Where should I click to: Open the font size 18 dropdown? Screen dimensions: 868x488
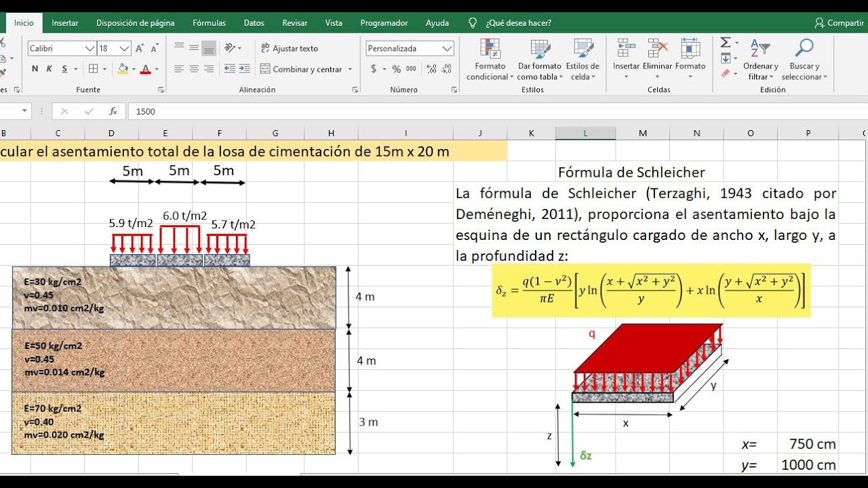pyautogui.click(x=114, y=48)
